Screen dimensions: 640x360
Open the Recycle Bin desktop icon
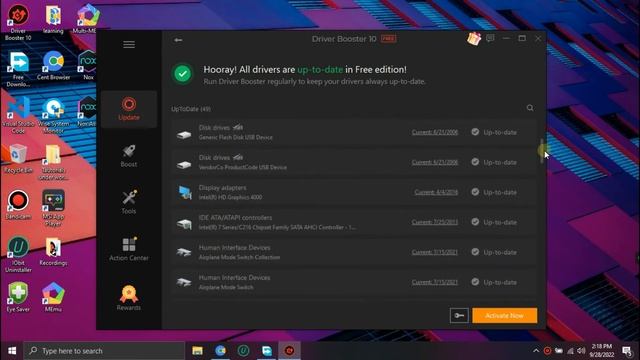tap(18, 159)
